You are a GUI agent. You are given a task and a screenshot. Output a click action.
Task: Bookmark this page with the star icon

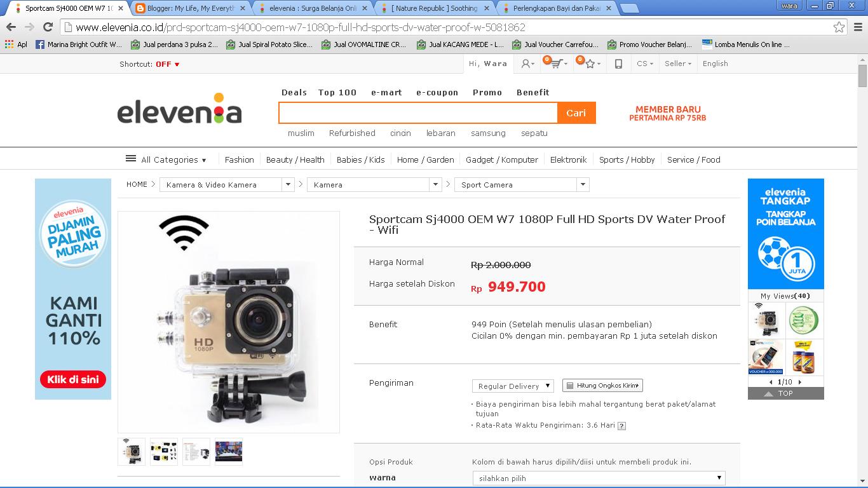[x=839, y=27]
